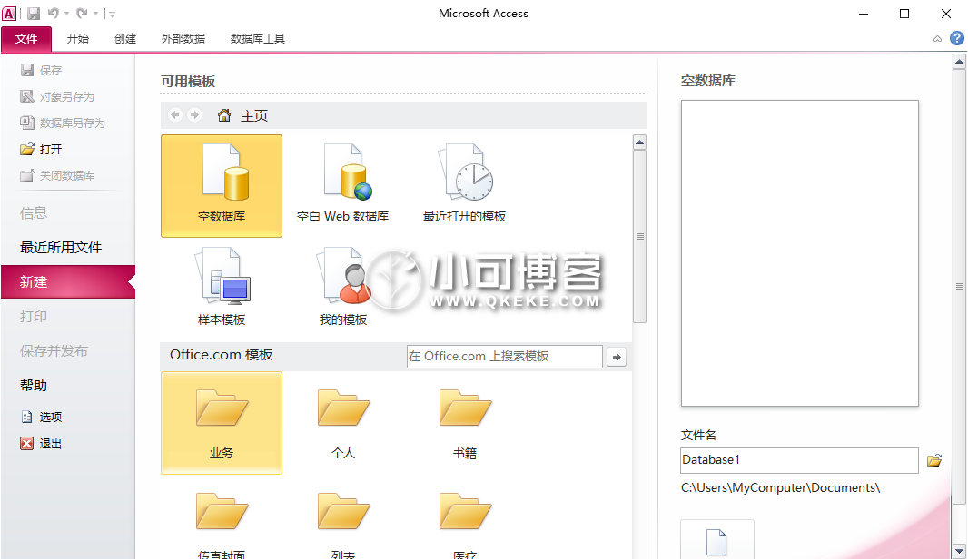Click the empty database preview thumbnail

click(x=799, y=253)
